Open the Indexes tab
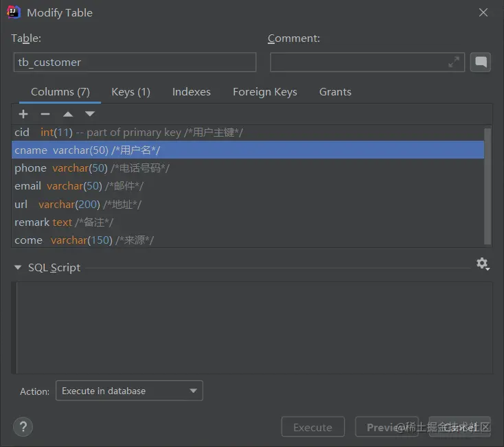This screenshot has width=504, height=447. tap(191, 92)
